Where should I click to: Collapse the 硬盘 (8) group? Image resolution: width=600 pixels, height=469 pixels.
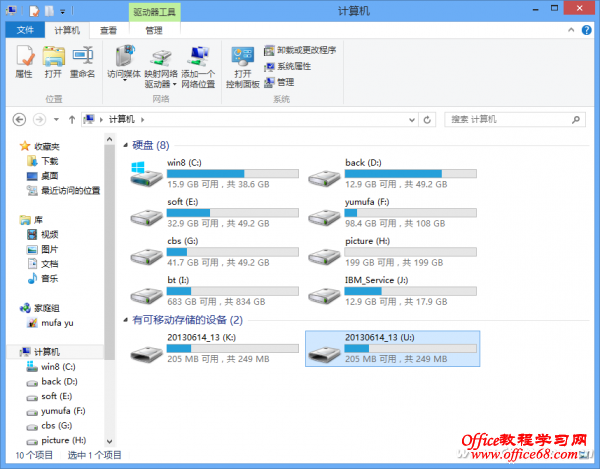(126, 145)
